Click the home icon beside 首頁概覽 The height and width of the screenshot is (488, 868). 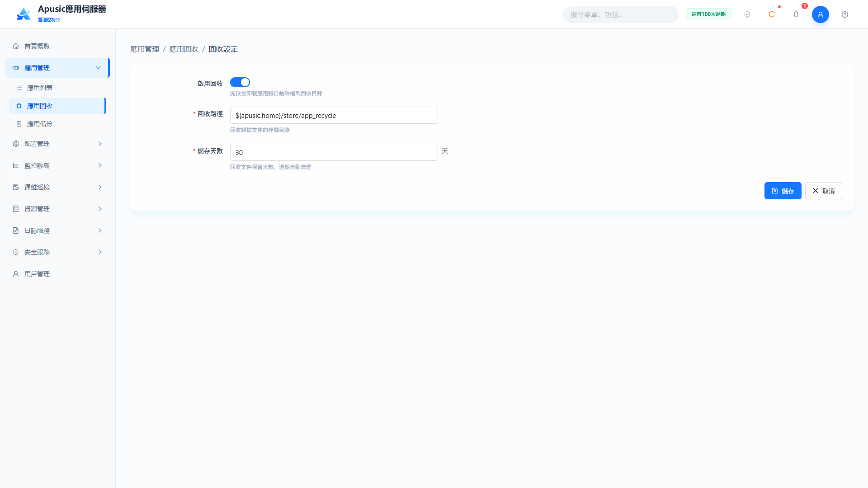[16, 46]
